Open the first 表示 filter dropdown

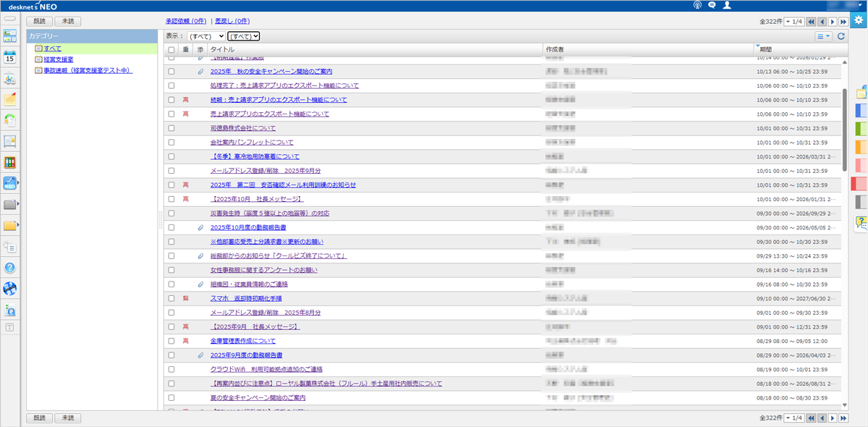click(x=205, y=35)
